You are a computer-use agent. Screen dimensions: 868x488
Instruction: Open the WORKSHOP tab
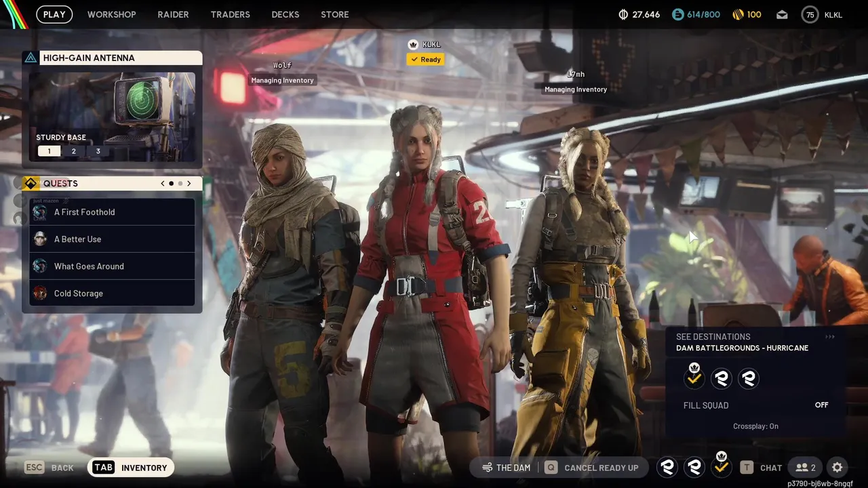coord(112,14)
